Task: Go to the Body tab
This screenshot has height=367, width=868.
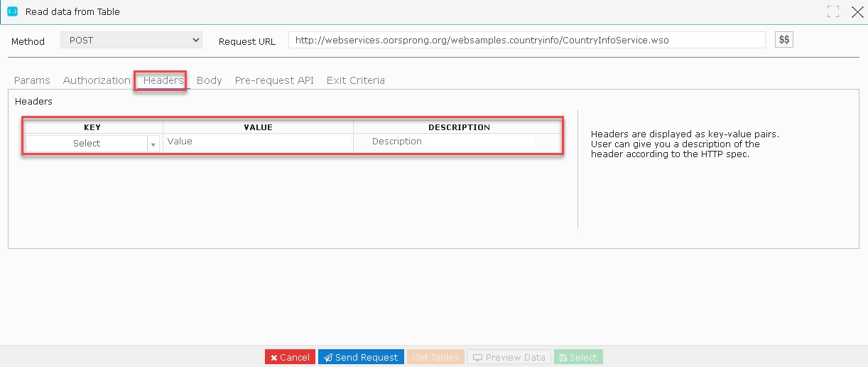Action: pos(210,80)
